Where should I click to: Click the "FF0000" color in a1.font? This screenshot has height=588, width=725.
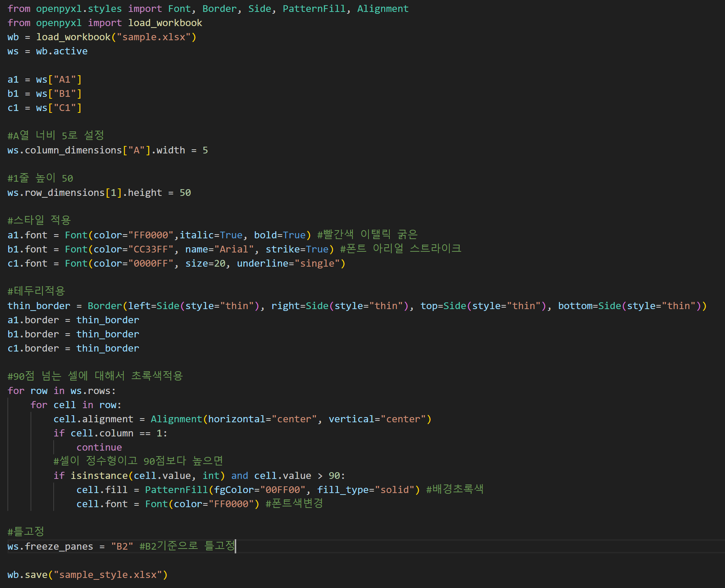pos(151,235)
